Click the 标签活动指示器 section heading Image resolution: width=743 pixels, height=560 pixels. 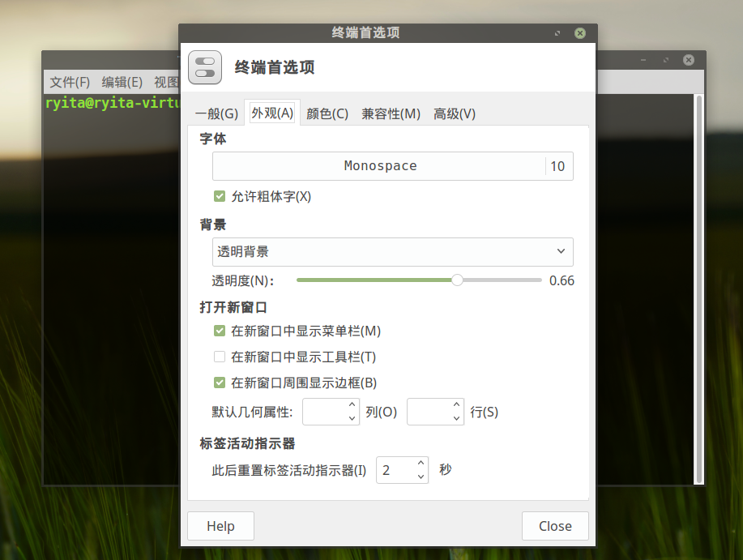tap(247, 443)
